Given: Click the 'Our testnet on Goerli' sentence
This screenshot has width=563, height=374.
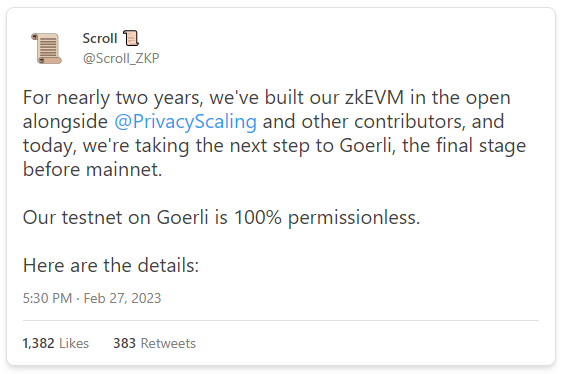Looking at the screenshot, I should (x=116, y=217).
